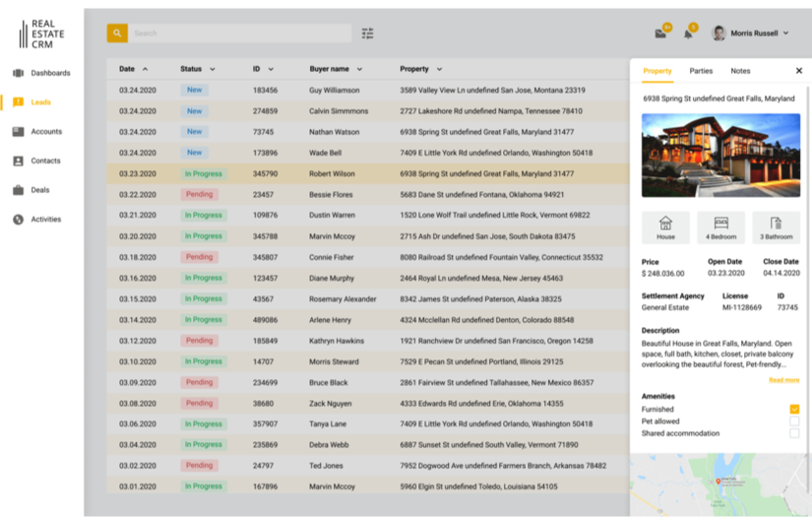Click the Accounts sidebar icon
This screenshot has height=517, width=812.
click(x=18, y=132)
